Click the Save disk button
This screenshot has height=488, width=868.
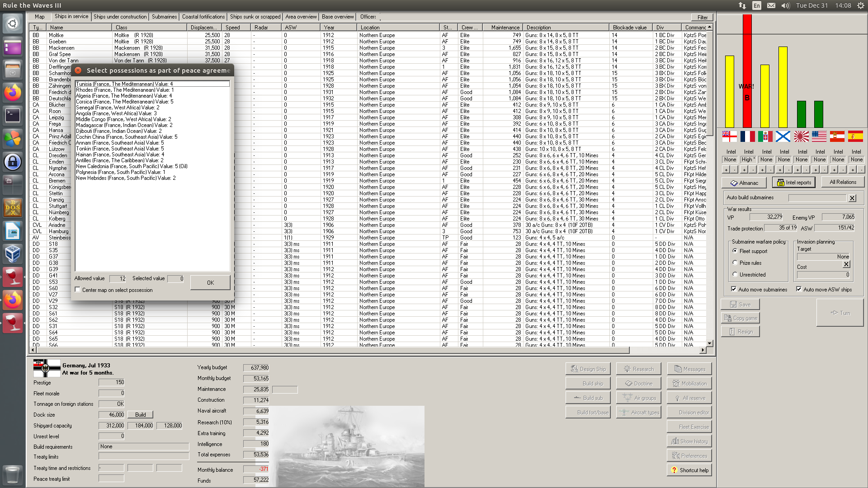point(740,304)
